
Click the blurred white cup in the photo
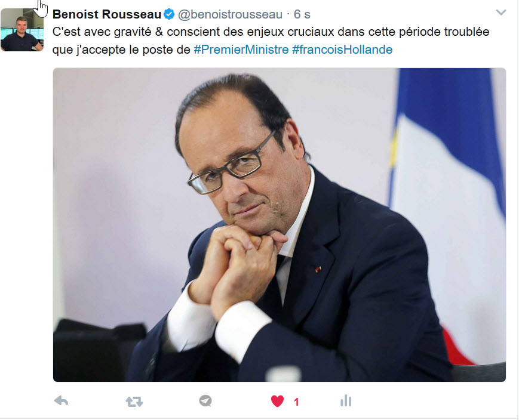tap(283, 373)
